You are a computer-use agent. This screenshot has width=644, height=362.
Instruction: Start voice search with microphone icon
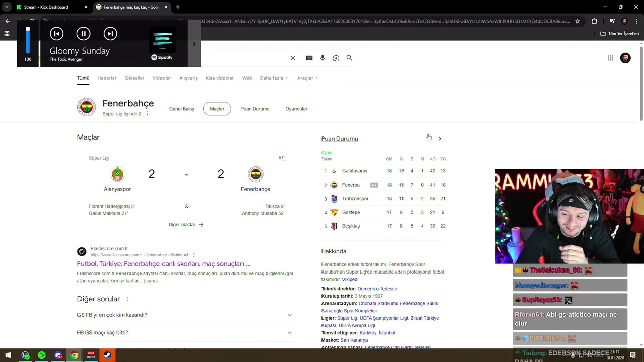[x=323, y=58]
